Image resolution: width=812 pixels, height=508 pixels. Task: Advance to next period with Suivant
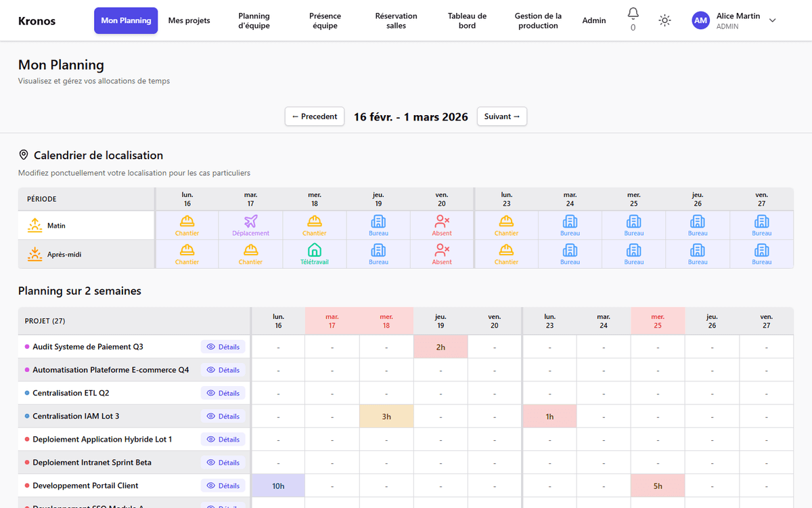pos(501,116)
